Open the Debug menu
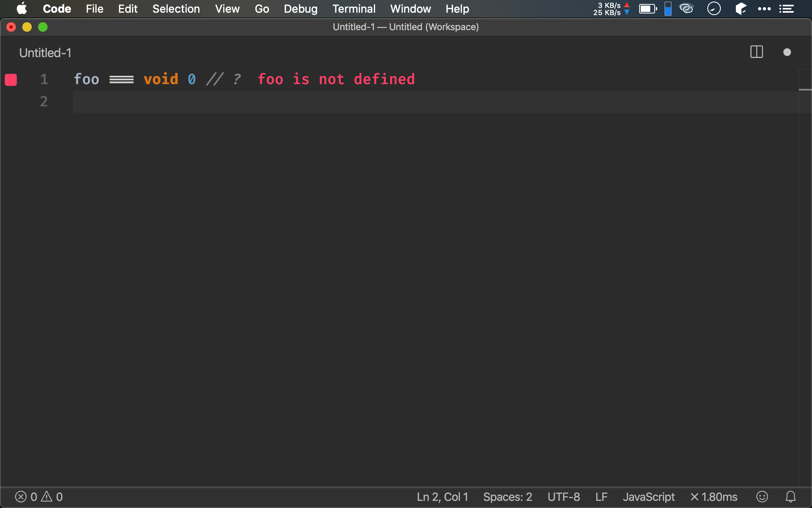 coord(301,9)
